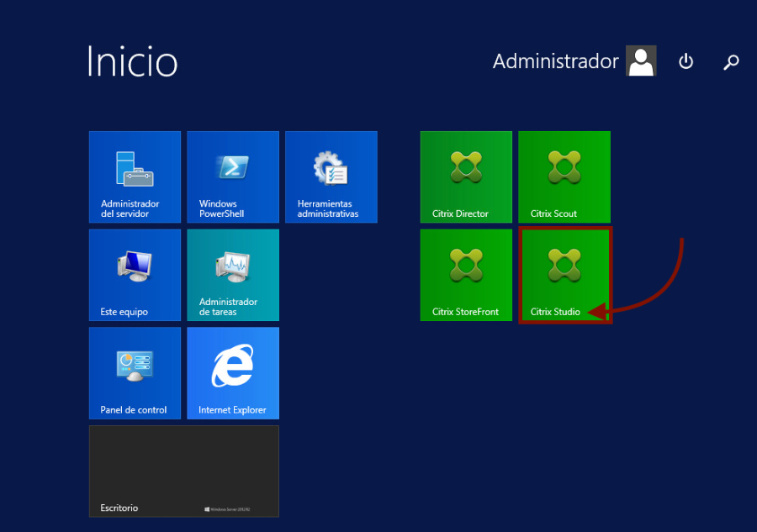Viewport: 757px width, 532px height.
Task: Click the power options icon
Action: 686,61
